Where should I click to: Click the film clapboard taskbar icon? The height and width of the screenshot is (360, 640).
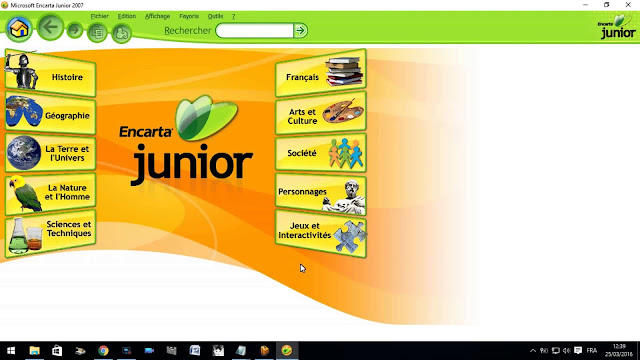point(171,351)
